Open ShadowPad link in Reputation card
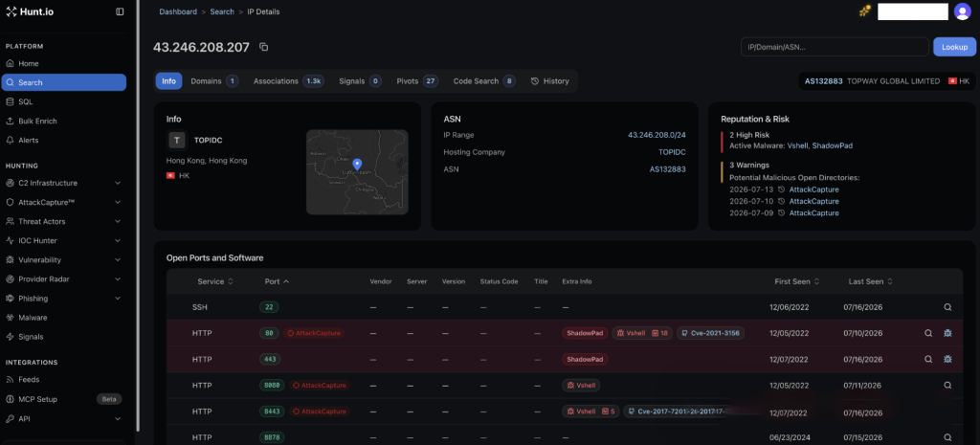980x445 pixels. tap(832, 145)
